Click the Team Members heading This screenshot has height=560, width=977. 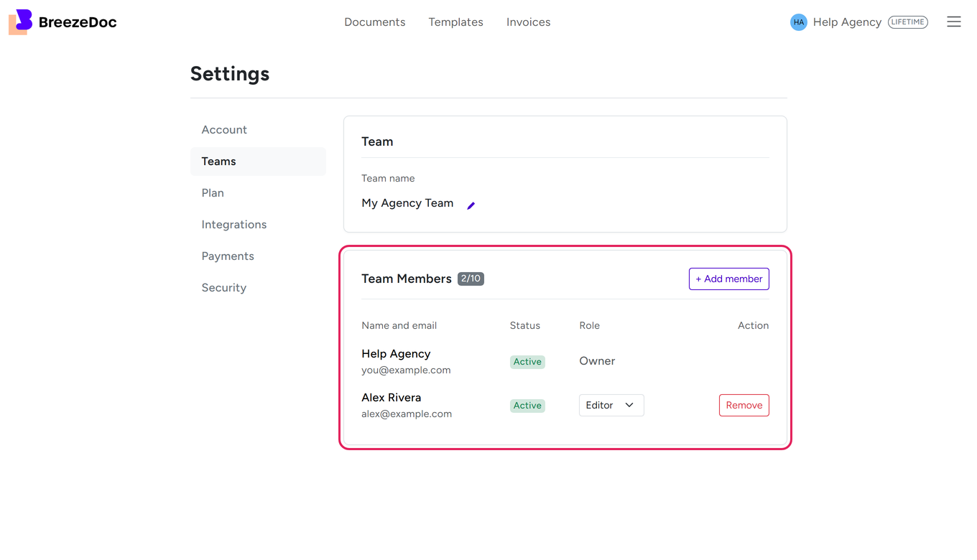pyautogui.click(x=407, y=279)
